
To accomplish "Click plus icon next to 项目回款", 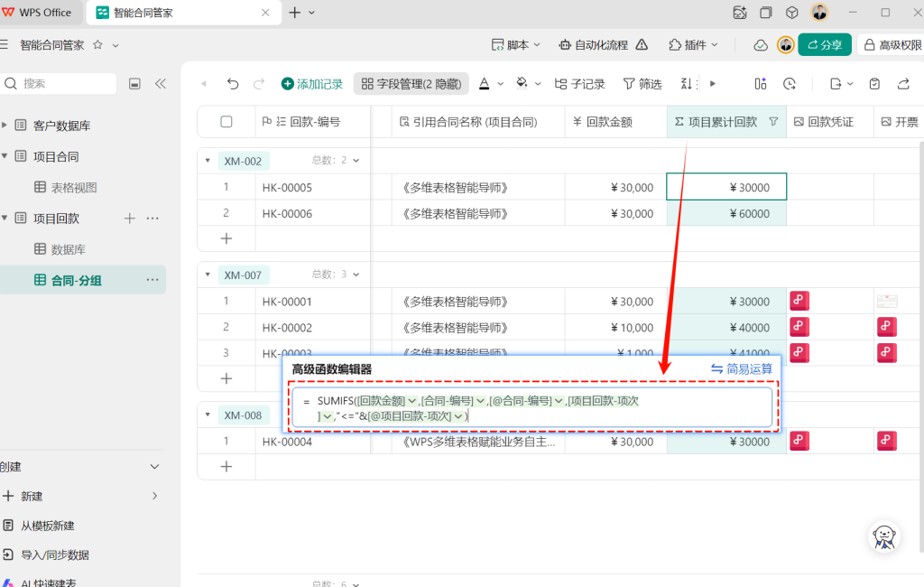I will [x=130, y=219].
